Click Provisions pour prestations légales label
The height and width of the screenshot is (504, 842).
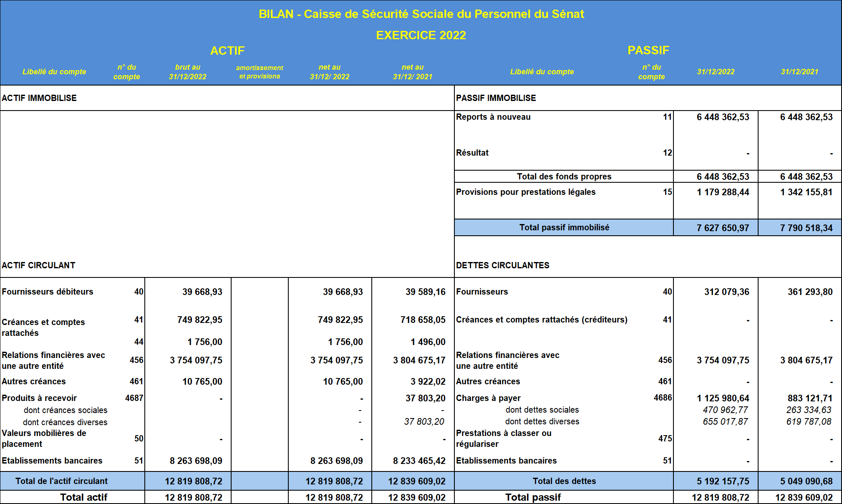(x=525, y=192)
